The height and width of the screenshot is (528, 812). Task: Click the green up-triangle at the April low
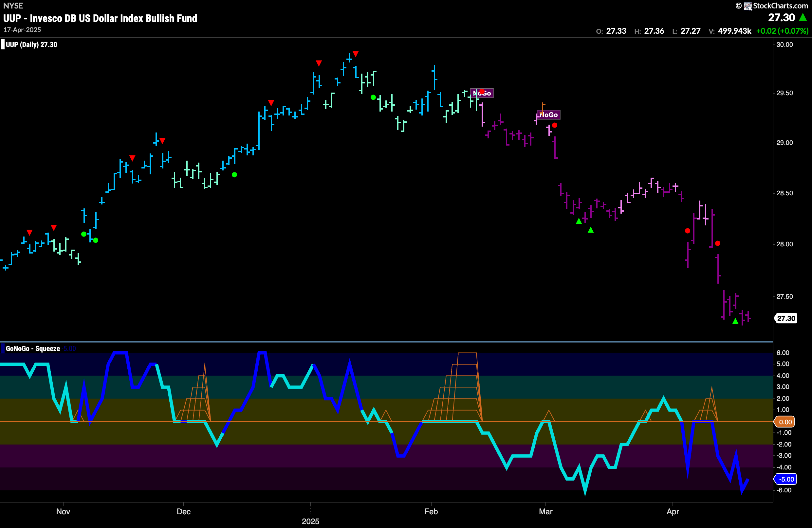[x=735, y=321]
